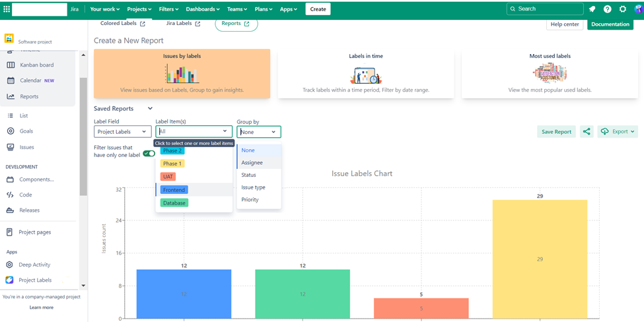This screenshot has height=322, width=644.
Task: Open the Teams dropdown menu
Action: (x=237, y=9)
